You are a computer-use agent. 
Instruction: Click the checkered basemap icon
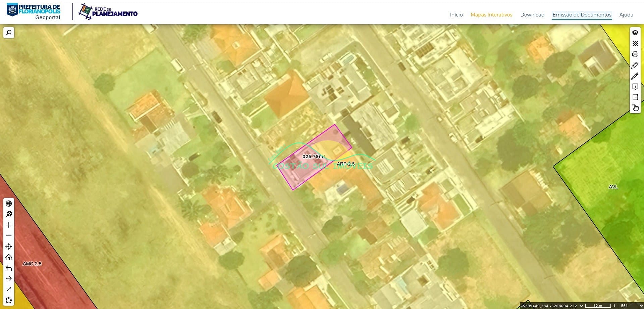point(635,43)
